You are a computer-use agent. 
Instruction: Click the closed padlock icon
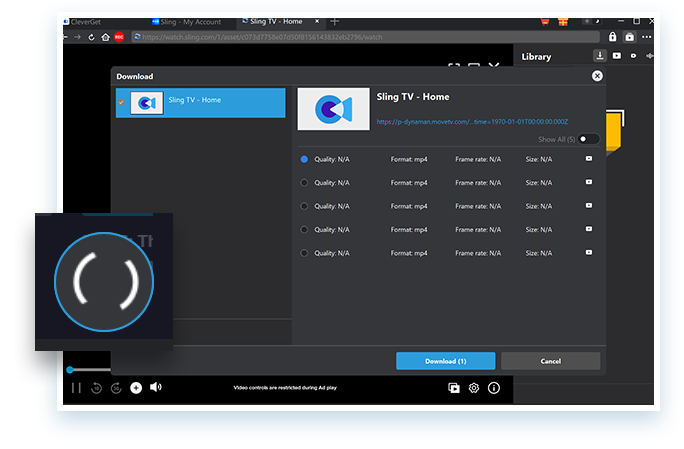click(x=612, y=37)
